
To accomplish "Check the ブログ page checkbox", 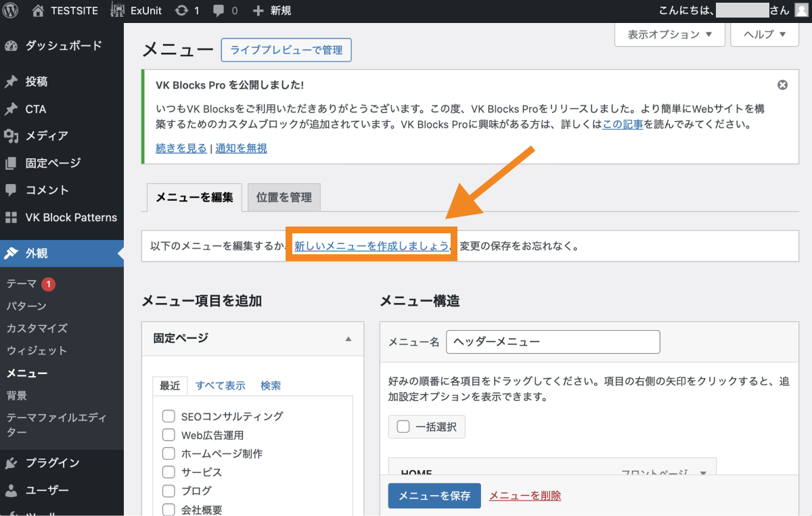I will 168,490.
